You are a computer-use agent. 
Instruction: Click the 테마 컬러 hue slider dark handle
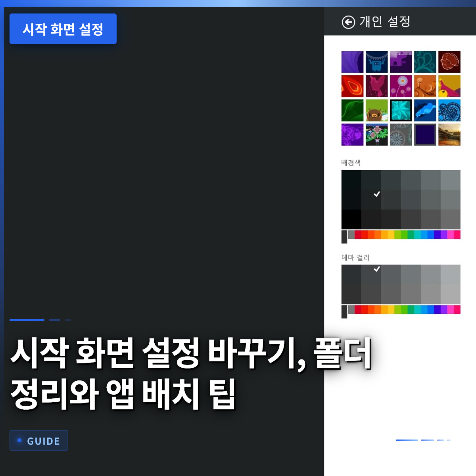(x=344, y=311)
